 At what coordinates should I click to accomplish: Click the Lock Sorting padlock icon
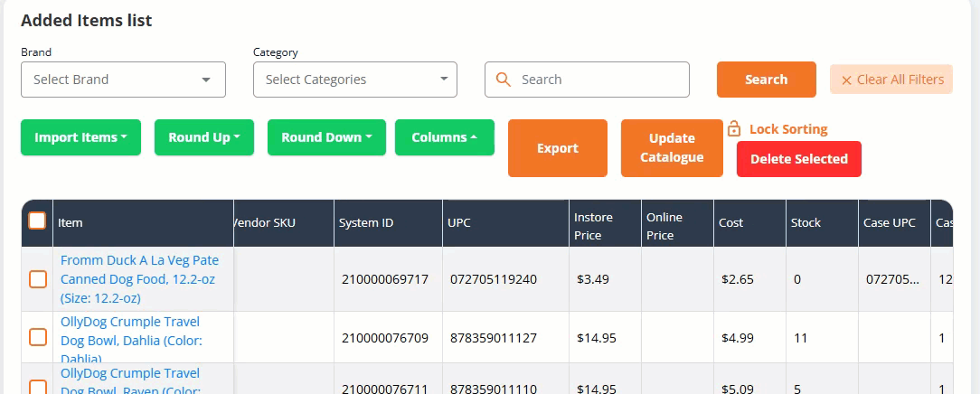734,129
